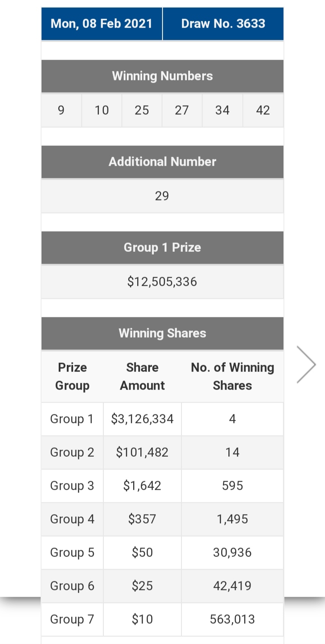Select the Group 3 row label
325x644 pixels.
coord(72,486)
